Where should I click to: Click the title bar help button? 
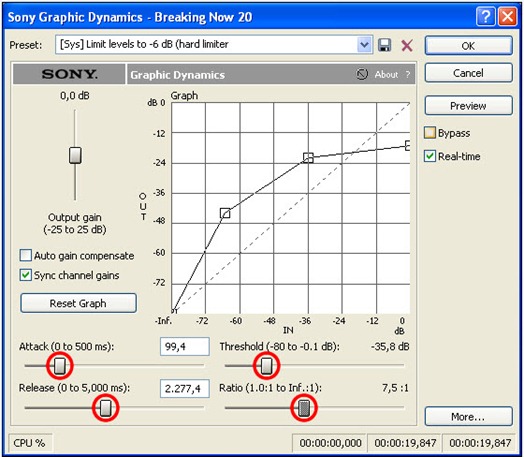485,16
